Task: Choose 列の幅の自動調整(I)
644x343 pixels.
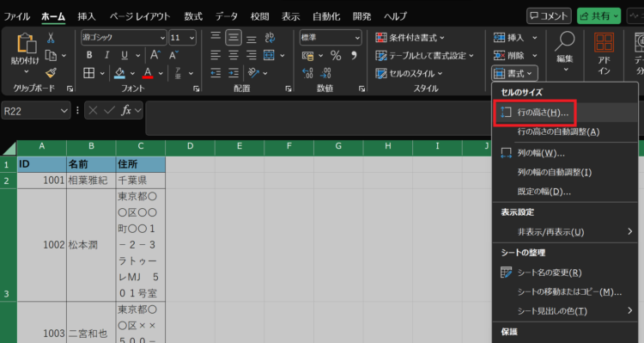Action: 565,172
